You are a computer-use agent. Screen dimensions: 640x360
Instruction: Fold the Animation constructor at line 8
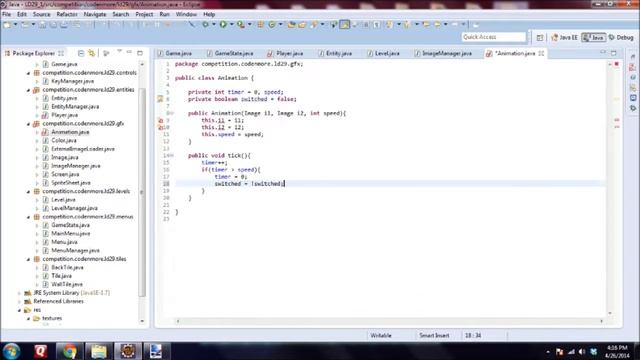(171, 113)
